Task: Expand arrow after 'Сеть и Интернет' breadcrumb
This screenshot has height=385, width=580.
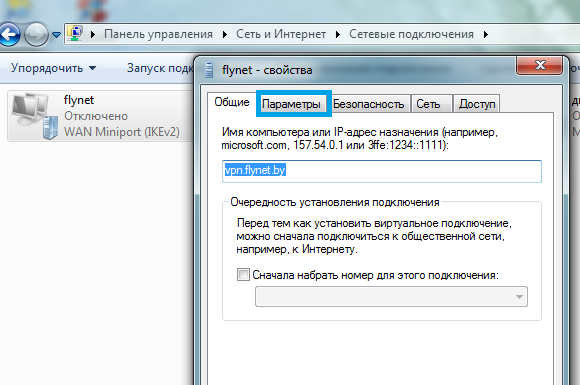Action: tap(337, 34)
